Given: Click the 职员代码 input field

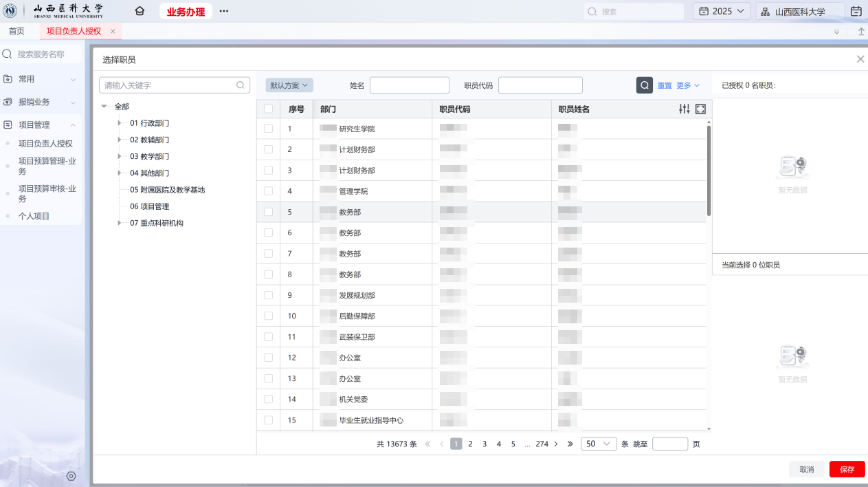Looking at the screenshot, I should [x=540, y=85].
